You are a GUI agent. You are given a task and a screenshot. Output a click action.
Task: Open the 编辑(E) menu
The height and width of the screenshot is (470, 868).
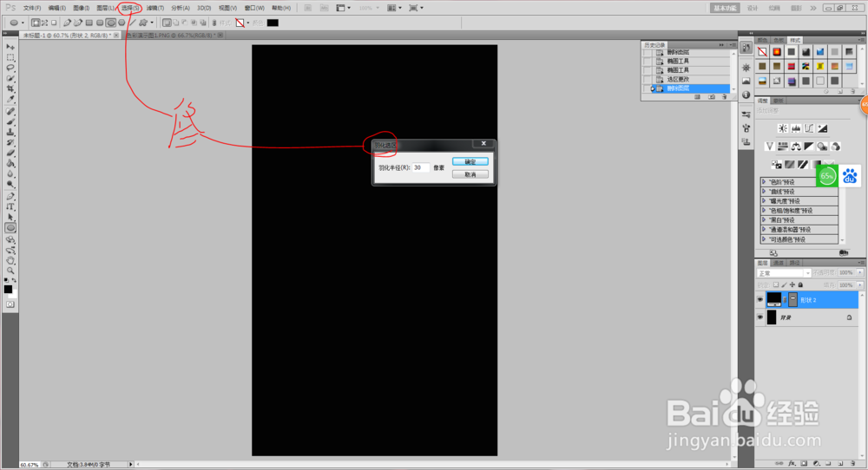point(57,8)
